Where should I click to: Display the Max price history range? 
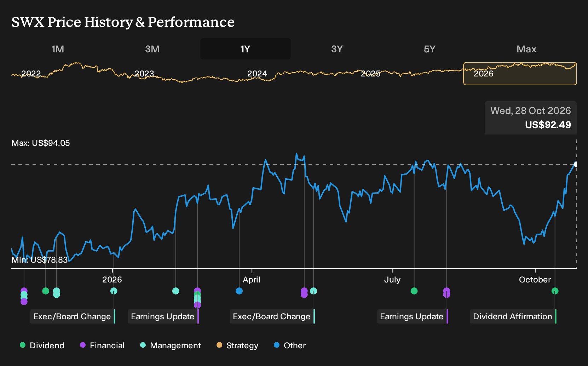(x=526, y=49)
